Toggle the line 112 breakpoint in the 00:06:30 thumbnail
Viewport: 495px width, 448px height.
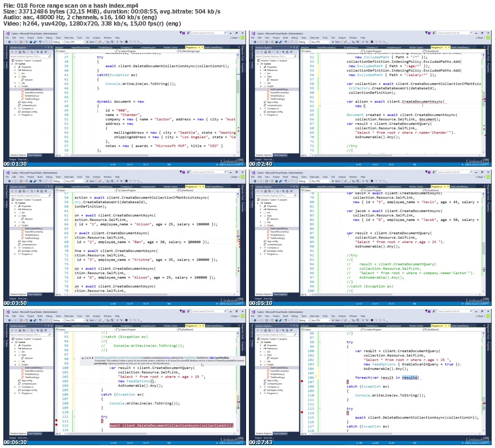56,420
